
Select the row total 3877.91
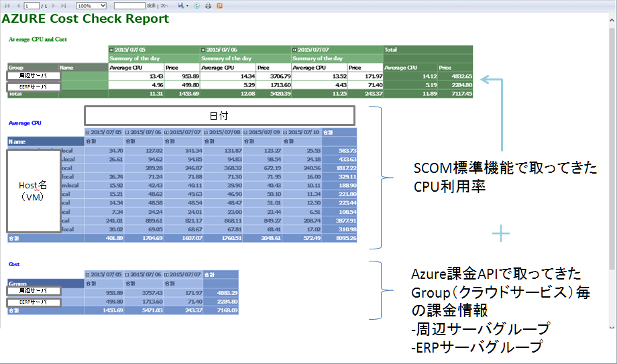pyautogui.click(x=346, y=221)
